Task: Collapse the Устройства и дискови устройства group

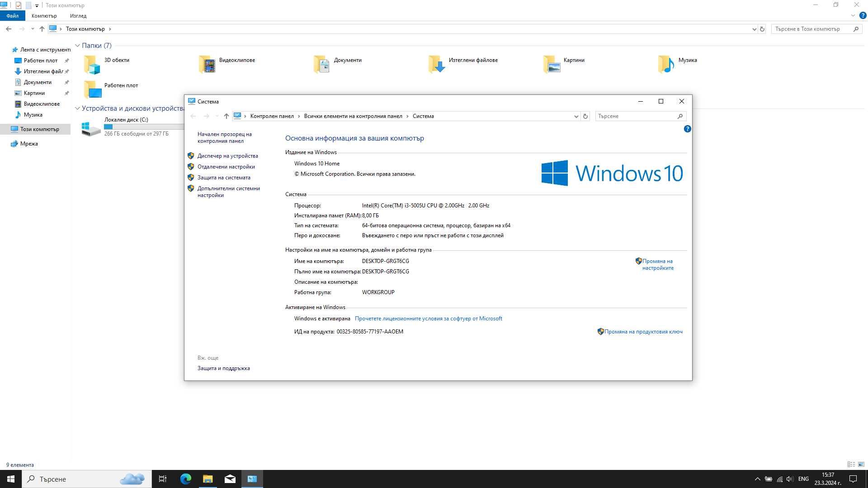Action: (x=77, y=108)
